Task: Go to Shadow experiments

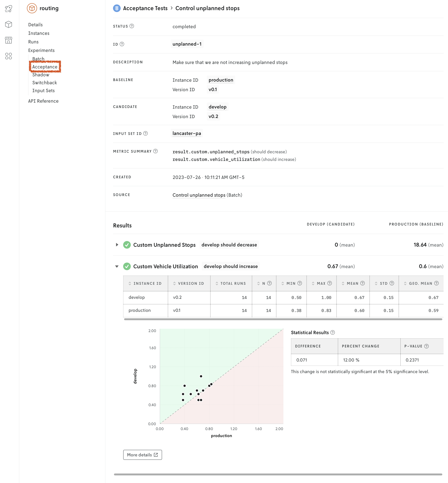Action: 41,75
